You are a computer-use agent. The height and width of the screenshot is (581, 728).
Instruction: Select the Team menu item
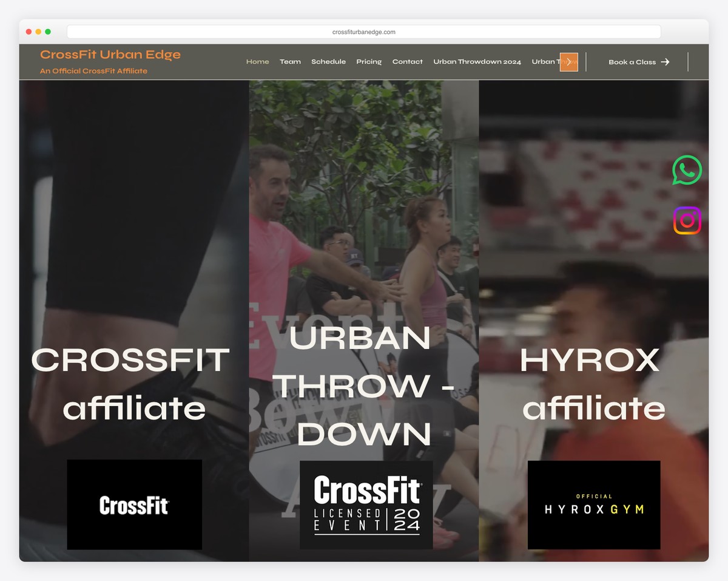click(290, 61)
